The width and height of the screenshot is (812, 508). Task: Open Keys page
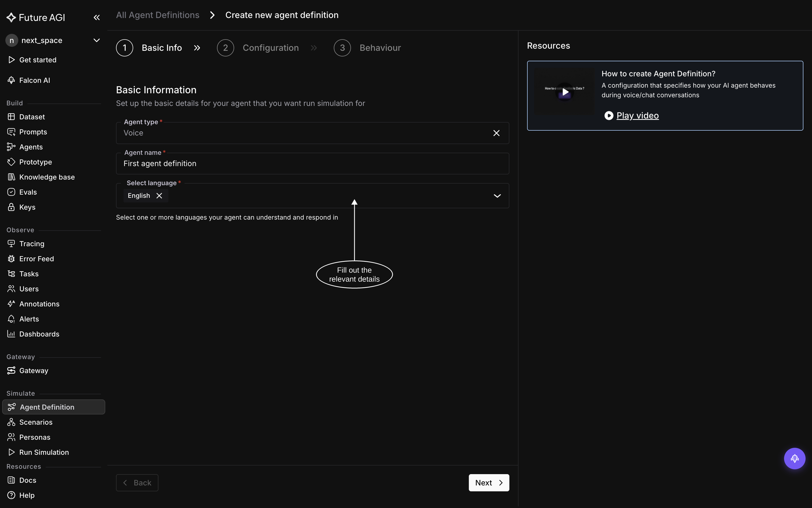point(27,207)
